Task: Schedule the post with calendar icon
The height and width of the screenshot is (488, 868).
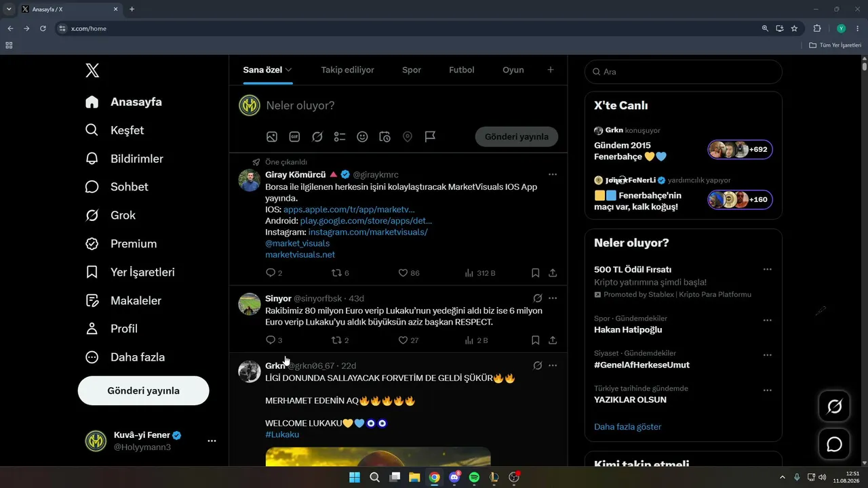Action: pyautogui.click(x=384, y=137)
